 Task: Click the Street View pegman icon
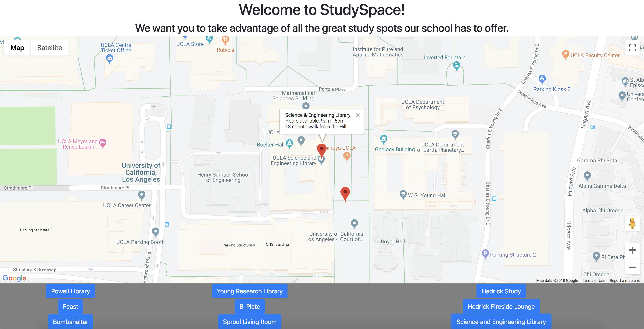point(632,223)
